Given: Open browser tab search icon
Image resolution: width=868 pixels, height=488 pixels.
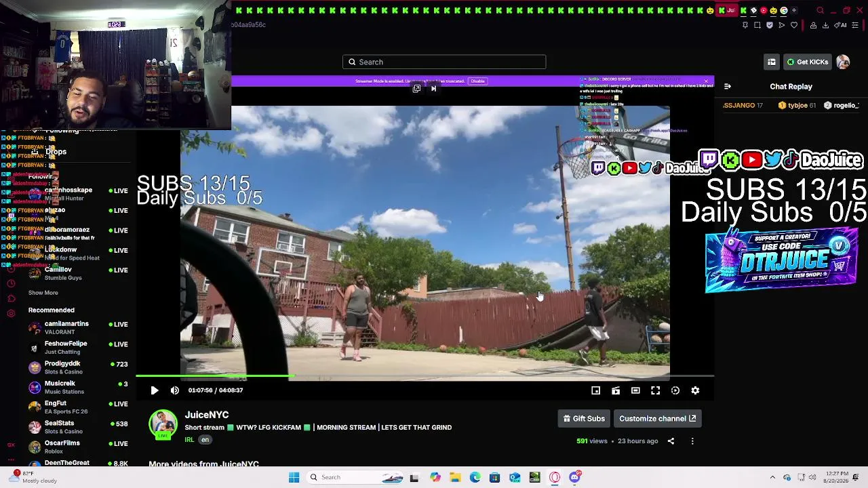Looking at the screenshot, I should [x=821, y=11].
